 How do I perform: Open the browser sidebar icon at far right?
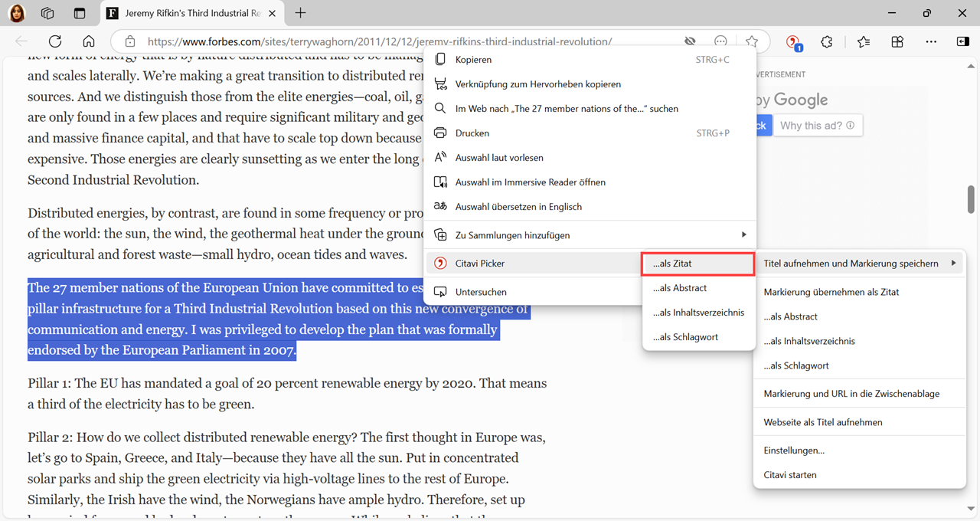963,42
